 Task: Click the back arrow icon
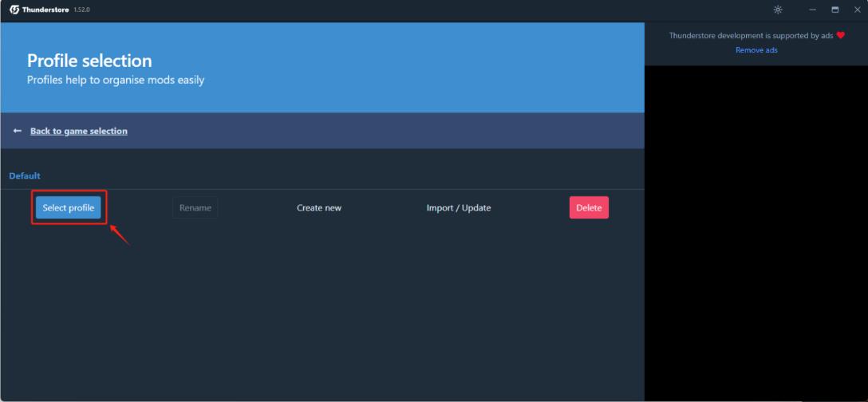pos(18,131)
